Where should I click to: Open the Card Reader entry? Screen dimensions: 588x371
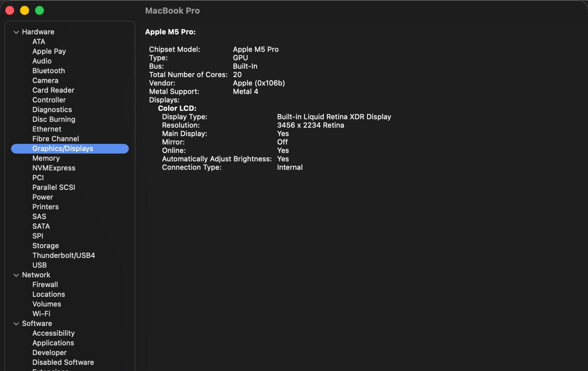click(x=53, y=90)
